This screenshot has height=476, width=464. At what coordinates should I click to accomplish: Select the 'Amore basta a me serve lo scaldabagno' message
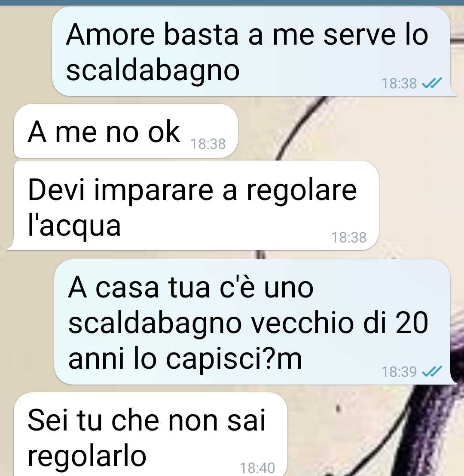pyautogui.click(x=251, y=52)
